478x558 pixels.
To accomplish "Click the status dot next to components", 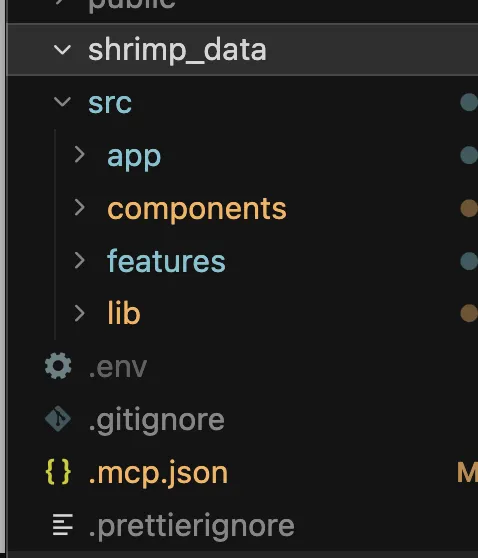I will coord(469,208).
